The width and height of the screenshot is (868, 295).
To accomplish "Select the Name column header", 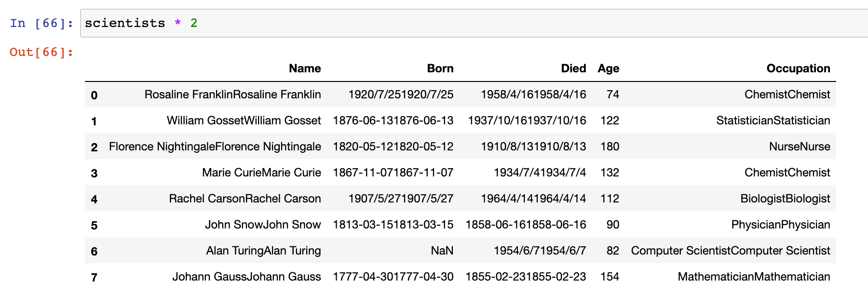I will click(305, 68).
